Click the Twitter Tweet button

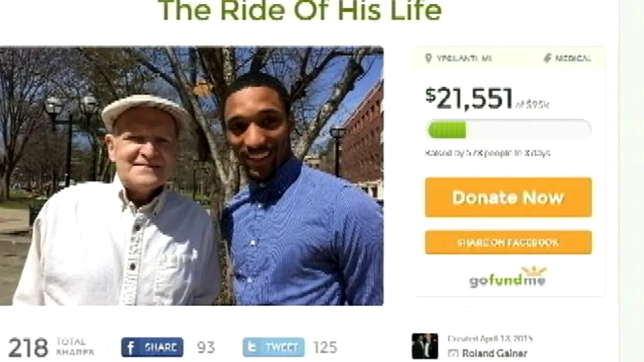pyautogui.click(x=274, y=347)
